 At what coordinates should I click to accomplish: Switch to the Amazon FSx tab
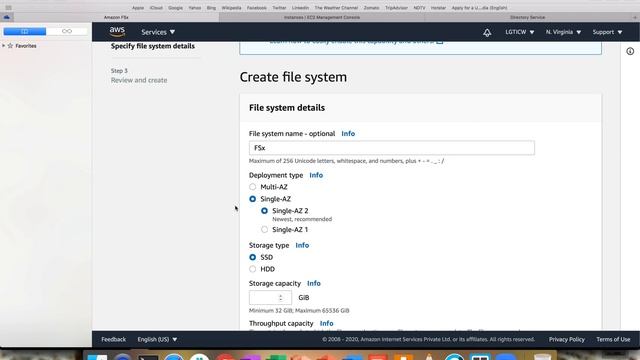[x=116, y=18]
